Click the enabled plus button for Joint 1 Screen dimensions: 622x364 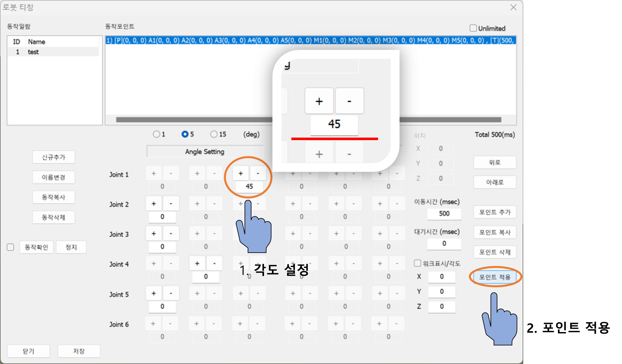coord(240,173)
